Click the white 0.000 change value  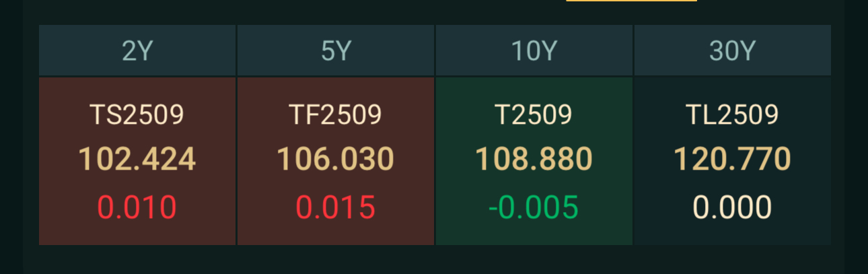[x=732, y=207]
